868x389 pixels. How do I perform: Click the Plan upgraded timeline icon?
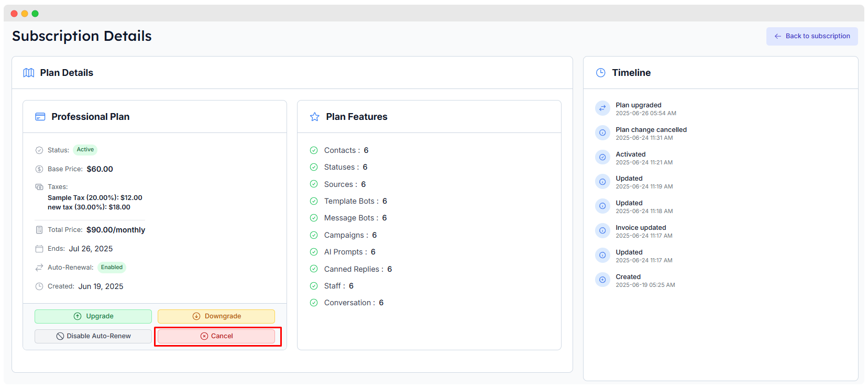coord(602,108)
